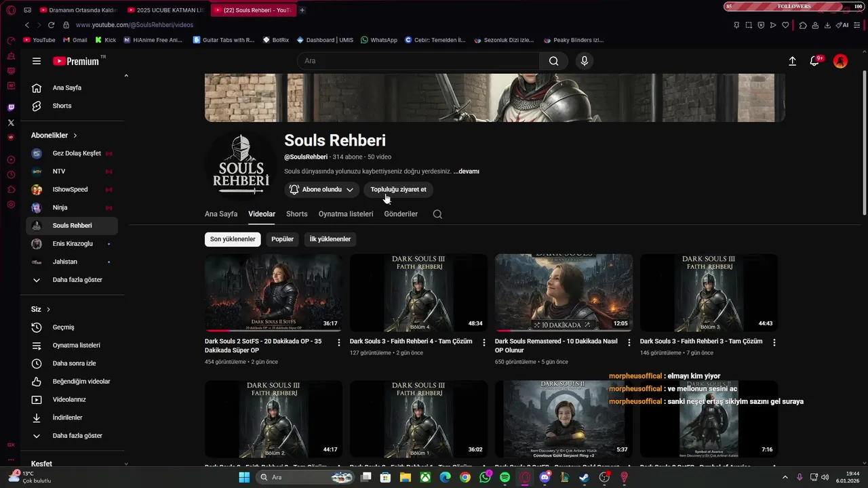
Task: Open the Kick bookmark in bookmarks bar
Action: pyautogui.click(x=105, y=40)
